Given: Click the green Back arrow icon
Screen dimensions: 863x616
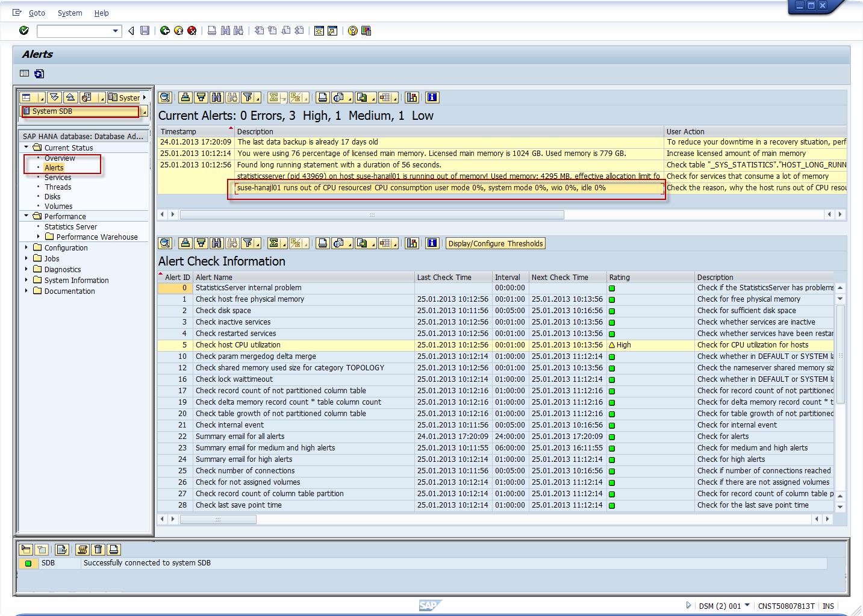Looking at the screenshot, I should coord(164,31).
